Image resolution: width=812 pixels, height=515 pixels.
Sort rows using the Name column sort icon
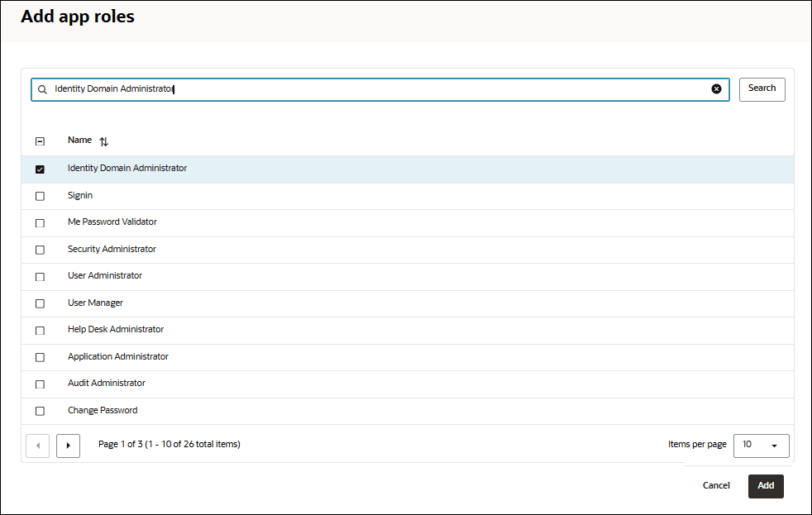(103, 141)
